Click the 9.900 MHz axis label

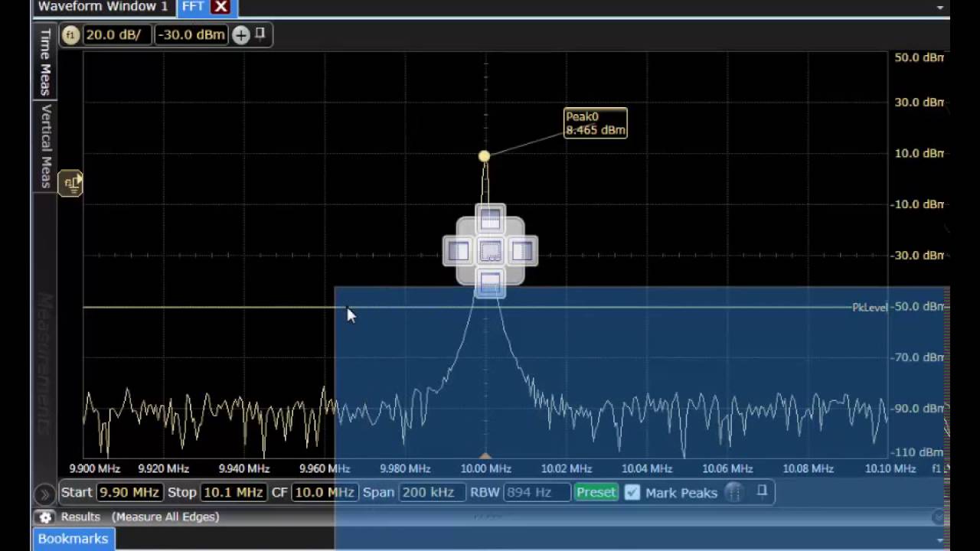click(94, 468)
